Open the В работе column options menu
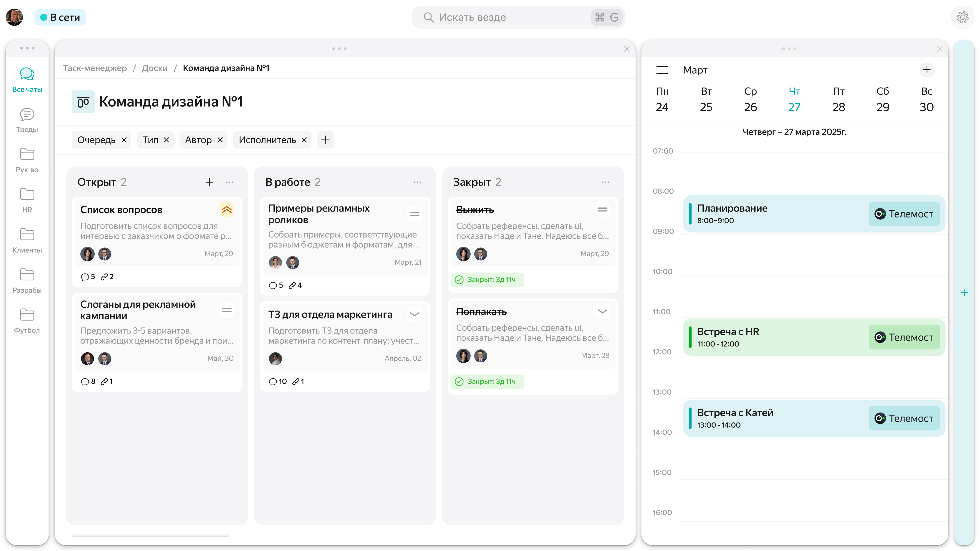This screenshot has height=551, width=980. [417, 182]
